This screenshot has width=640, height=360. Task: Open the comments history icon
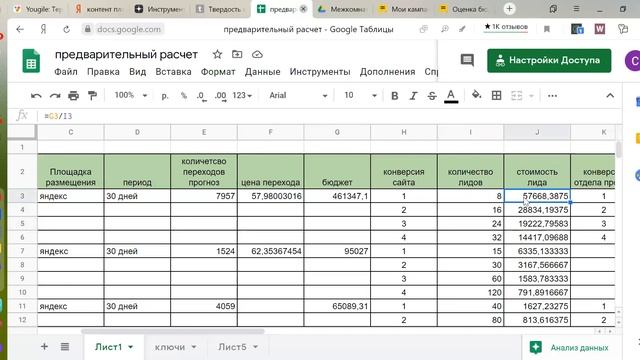coord(467,60)
